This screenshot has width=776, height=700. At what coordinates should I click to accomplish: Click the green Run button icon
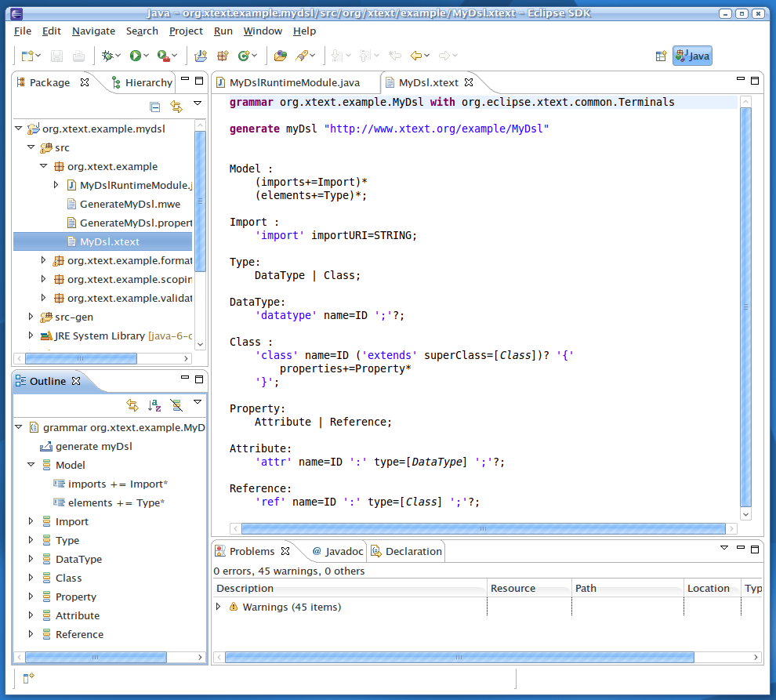tap(135, 56)
